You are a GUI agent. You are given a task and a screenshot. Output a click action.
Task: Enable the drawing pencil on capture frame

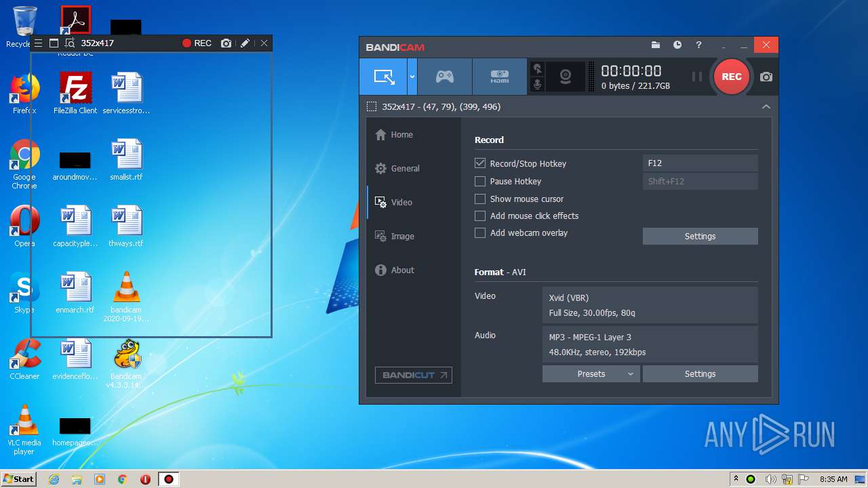click(245, 43)
